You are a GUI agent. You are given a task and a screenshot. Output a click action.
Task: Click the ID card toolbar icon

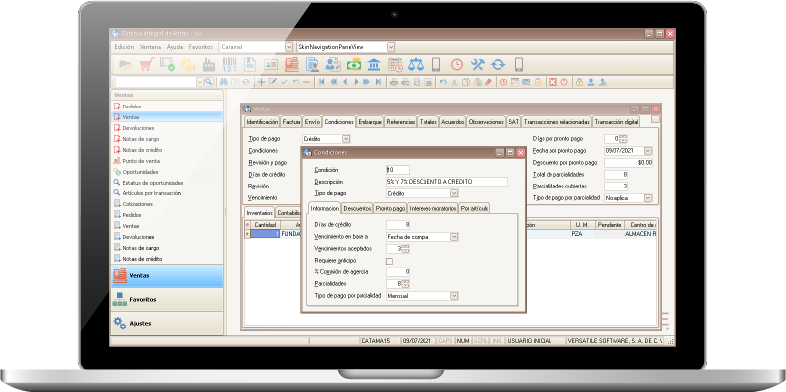coord(271,65)
